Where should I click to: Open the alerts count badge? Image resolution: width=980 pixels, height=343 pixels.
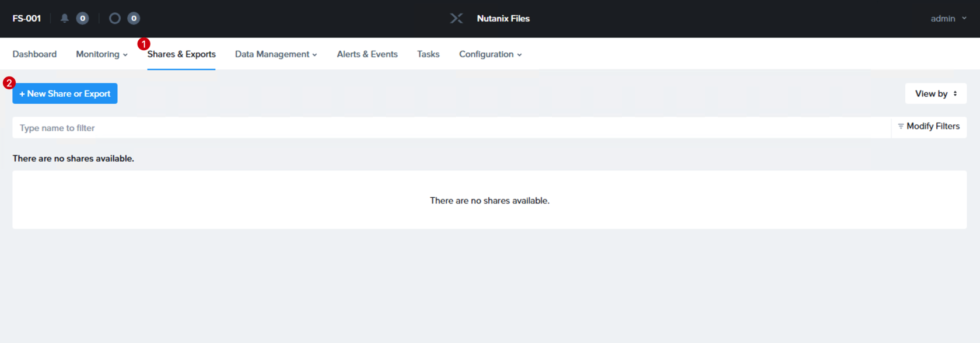click(82, 18)
